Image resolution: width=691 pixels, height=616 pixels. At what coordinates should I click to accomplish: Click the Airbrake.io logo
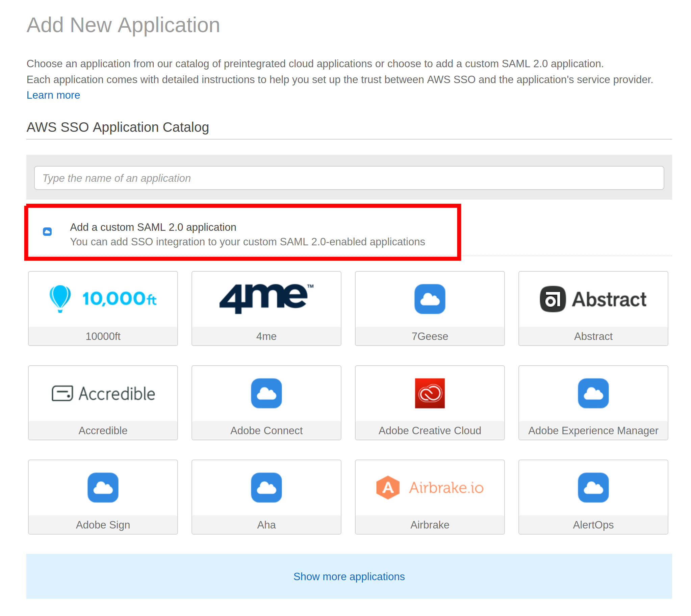point(430,487)
